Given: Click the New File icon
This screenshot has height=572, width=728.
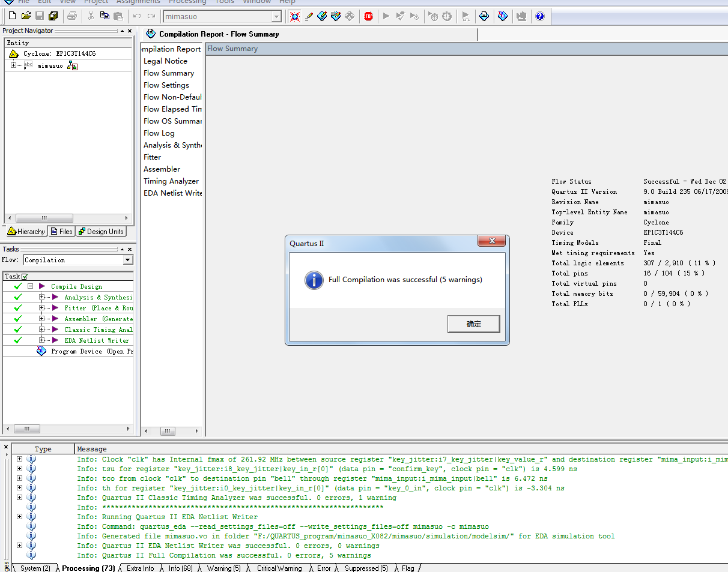Looking at the screenshot, I should [x=12, y=16].
